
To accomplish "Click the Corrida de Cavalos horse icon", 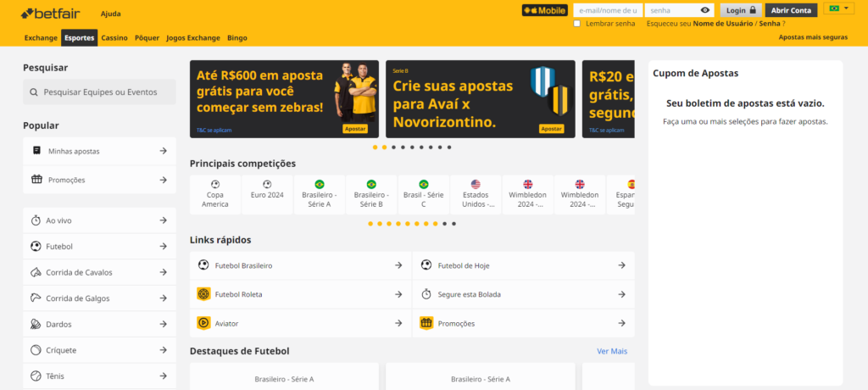I will 36,272.
